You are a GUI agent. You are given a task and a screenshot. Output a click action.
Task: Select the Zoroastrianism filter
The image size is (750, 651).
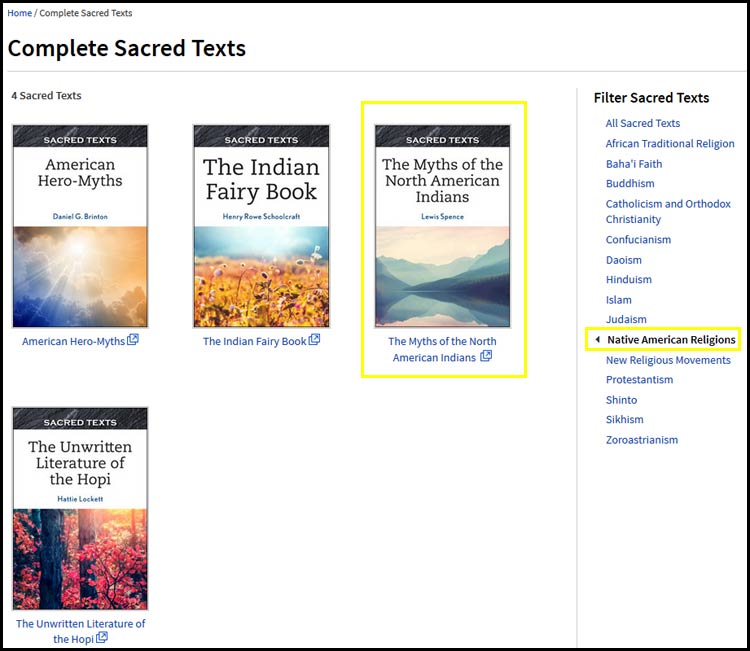(641, 440)
